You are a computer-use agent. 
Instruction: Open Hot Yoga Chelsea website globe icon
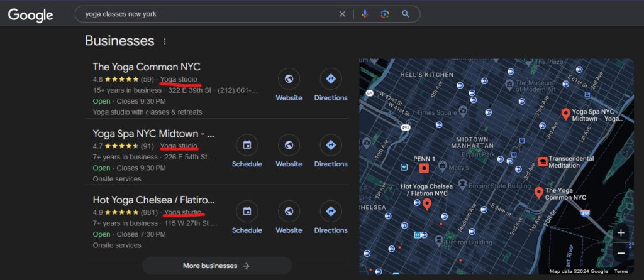pos(289,212)
